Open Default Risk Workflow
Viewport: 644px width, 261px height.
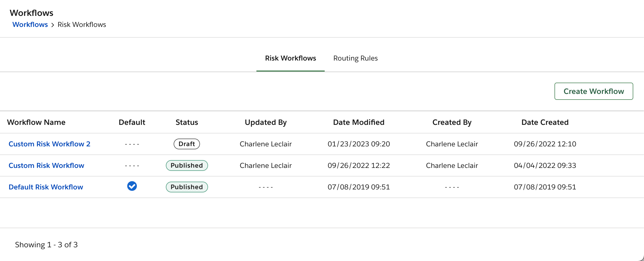[x=46, y=187]
